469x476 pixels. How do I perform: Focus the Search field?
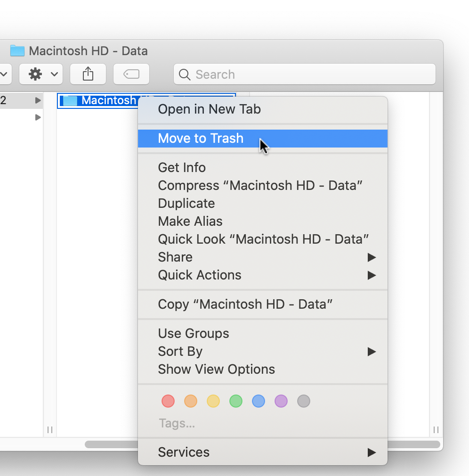305,74
